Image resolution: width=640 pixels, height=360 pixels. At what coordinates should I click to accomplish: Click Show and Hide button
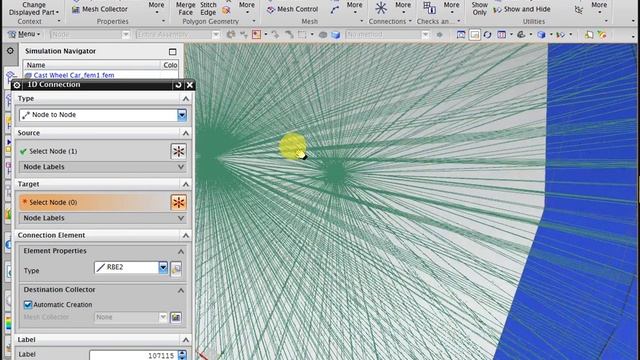[522, 9]
